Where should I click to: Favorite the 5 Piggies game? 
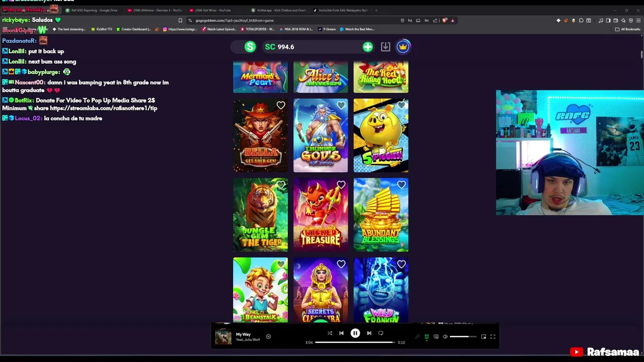coord(401,106)
